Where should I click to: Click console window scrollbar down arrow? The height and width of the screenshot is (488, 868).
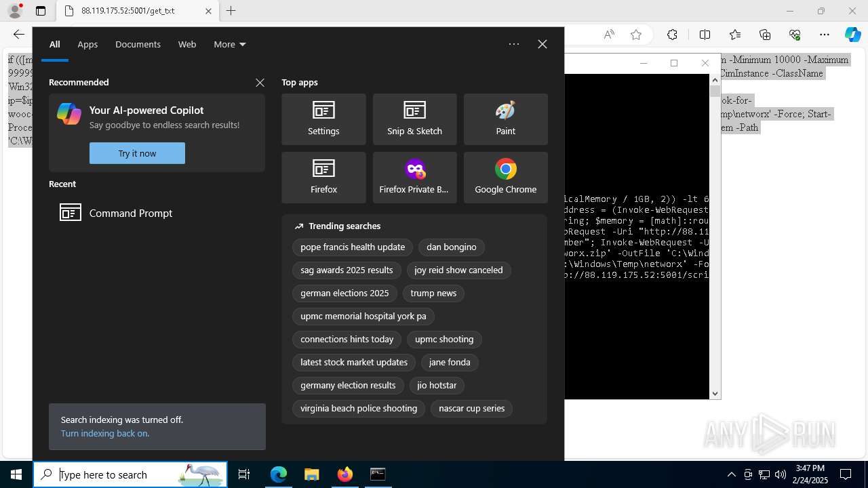coord(715,393)
